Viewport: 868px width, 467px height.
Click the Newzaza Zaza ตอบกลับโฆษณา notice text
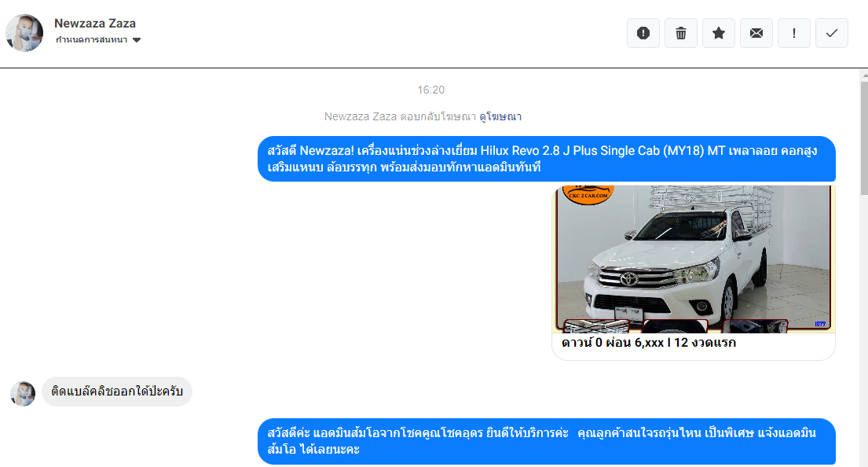(x=400, y=116)
